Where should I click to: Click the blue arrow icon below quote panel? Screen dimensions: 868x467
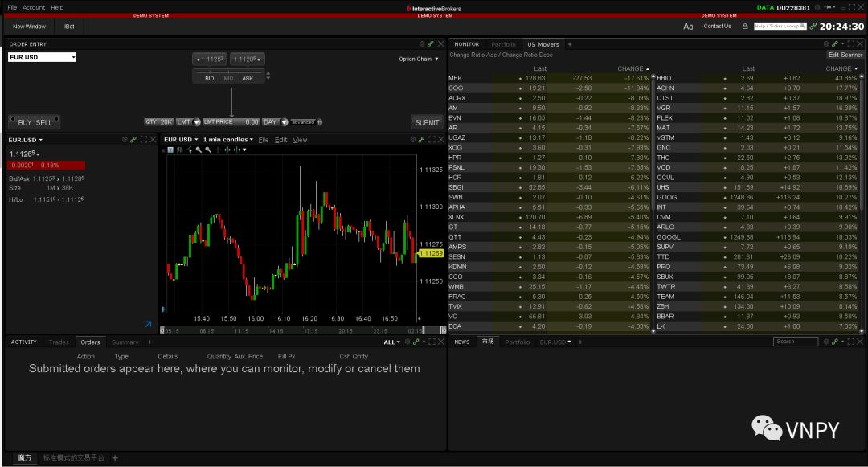pyautogui.click(x=148, y=324)
